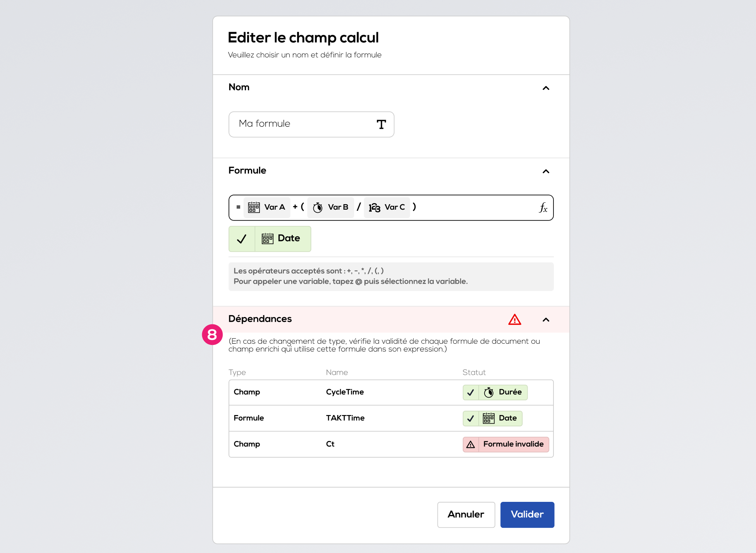Screen dimensions: 756x553
Task: Click the Valider button
Action: tap(527, 515)
